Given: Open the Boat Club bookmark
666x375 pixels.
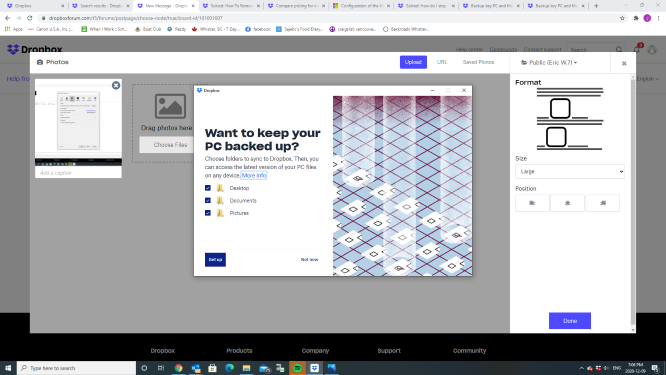Looking at the screenshot, I should [148, 29].
